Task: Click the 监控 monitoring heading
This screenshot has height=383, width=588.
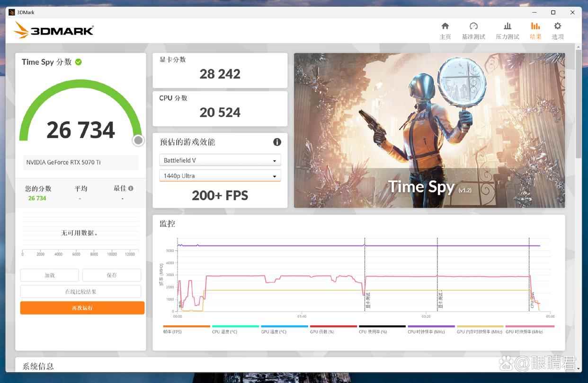Action: pyautogui.click(x=168, y=224)
